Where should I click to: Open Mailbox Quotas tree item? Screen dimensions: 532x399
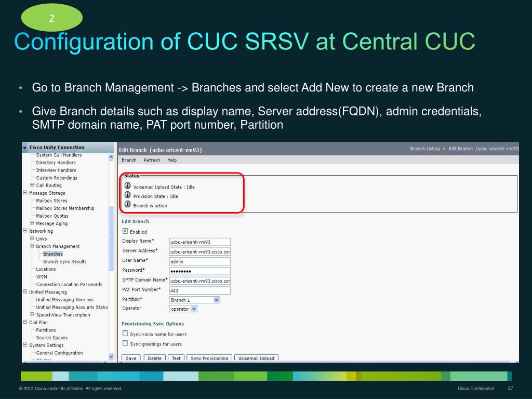pos(52,216)
